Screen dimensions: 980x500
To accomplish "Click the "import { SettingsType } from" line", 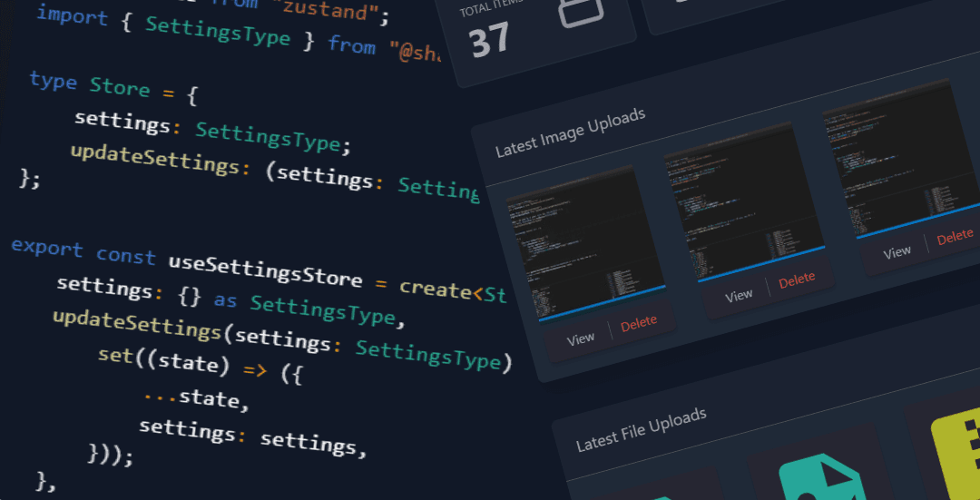I will [238, 34].
